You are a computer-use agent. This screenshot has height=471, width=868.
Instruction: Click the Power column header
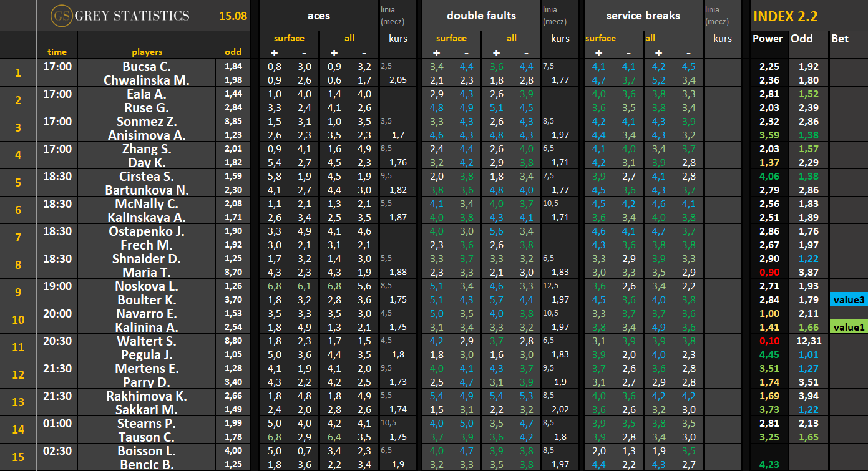coord(768,39)
